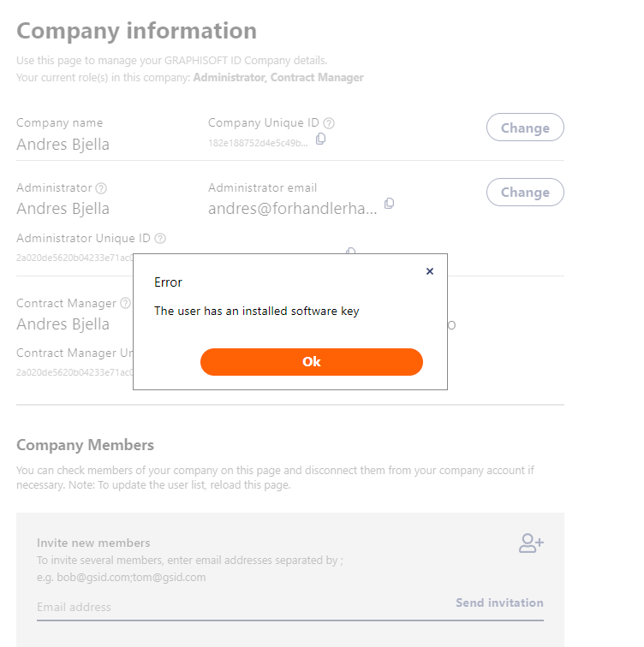Show help for the Administrator label
Screen dimensions: 644x647
pos(101,188)
